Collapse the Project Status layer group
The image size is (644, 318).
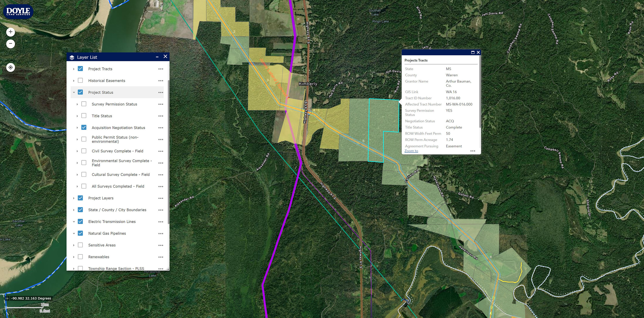click(74, 92)
